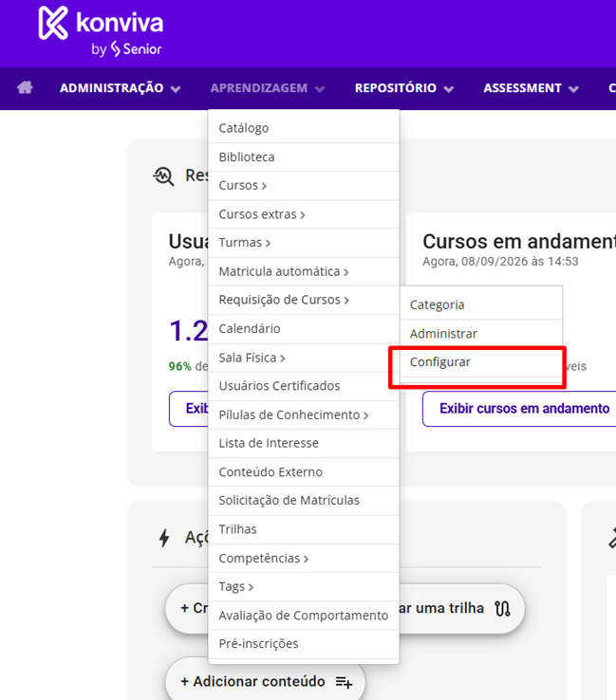Click the Cursos em andamento heading
Viewport: 616px width, 700px height.
pyautogui.click(x=519, y=242)
